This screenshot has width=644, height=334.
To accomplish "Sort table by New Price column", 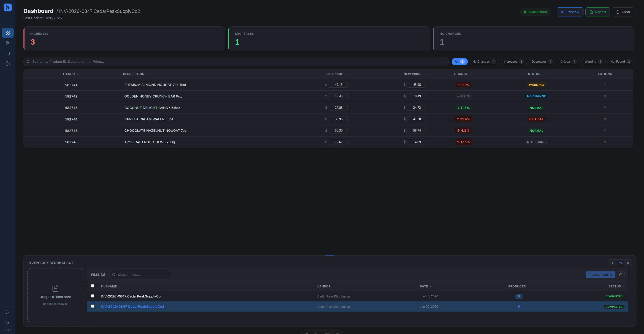I will click(415, 74).
